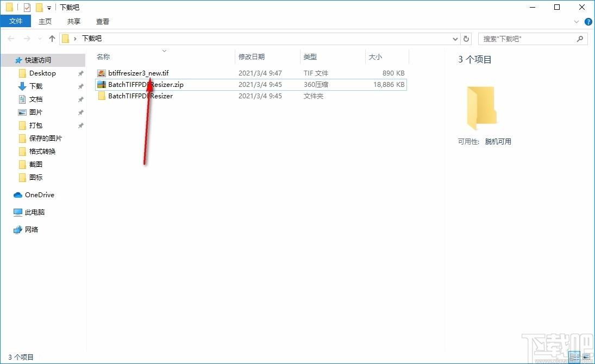Click the Back navigation arrow

(x=11, y=39)
